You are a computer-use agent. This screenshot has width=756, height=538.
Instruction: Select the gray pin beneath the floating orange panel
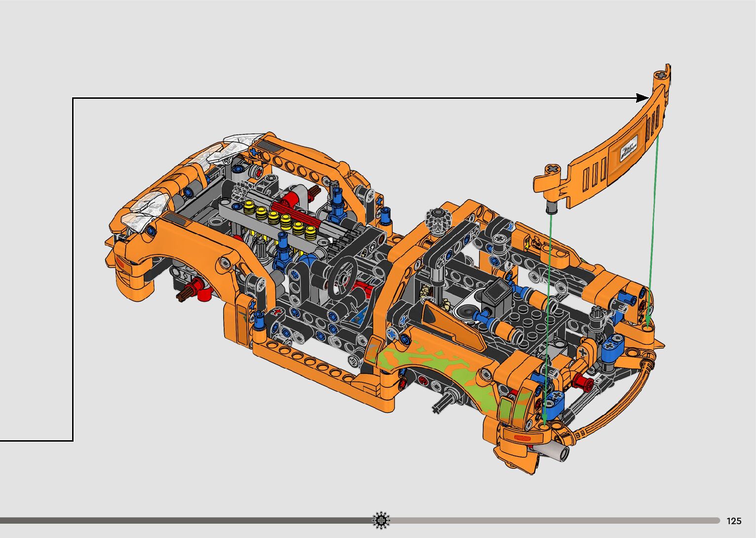click(x=551, y=205)
